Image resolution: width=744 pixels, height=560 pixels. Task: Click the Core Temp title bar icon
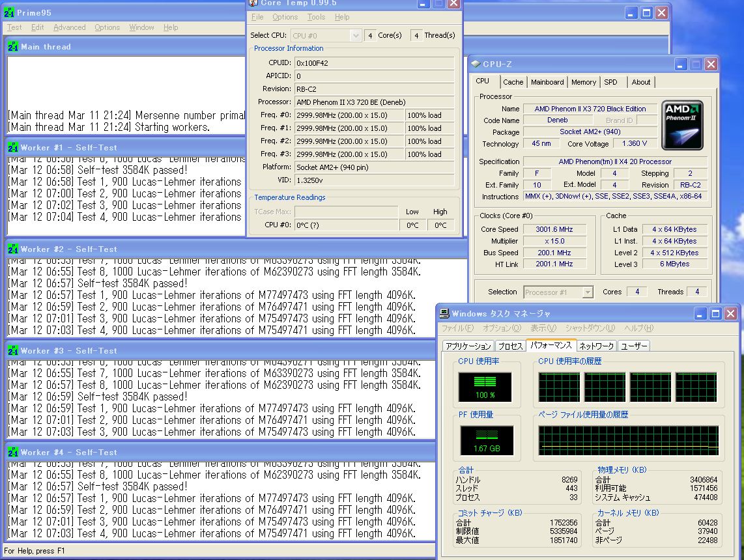pos(253,3)
